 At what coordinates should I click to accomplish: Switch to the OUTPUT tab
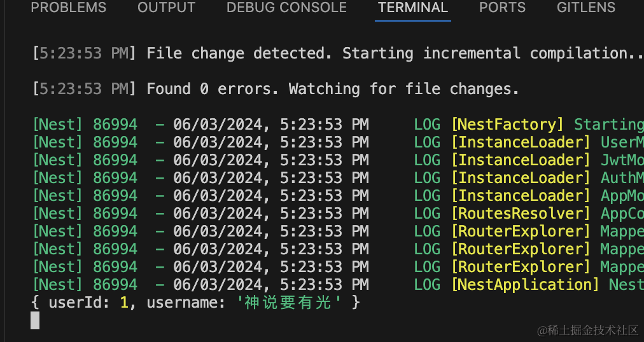coord(166,8)
